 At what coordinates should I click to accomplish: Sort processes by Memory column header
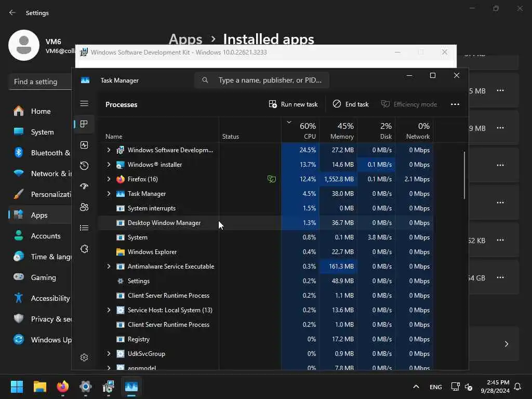coord(338,130)
